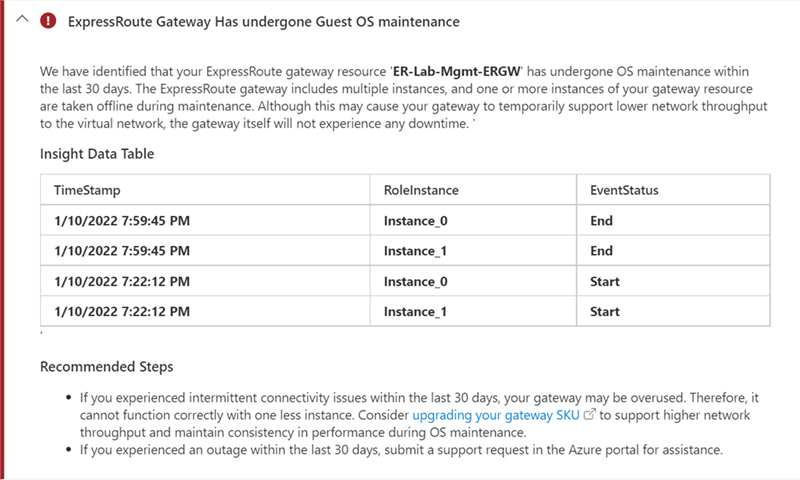This screenshot has width=800, height=480.
Task: Select the Start status for Instance_1
Action: click(x=605, y=312)
